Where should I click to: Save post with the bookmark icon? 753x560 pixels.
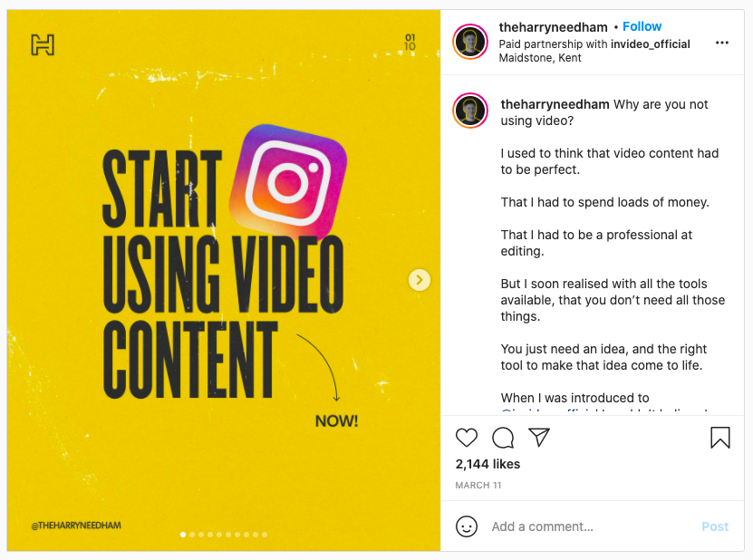pos(719,438)
